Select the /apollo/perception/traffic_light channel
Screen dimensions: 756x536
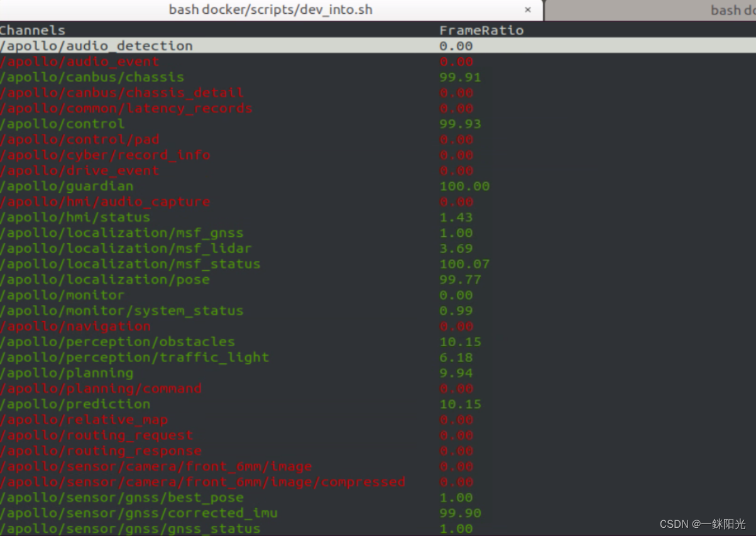[134, 358]
